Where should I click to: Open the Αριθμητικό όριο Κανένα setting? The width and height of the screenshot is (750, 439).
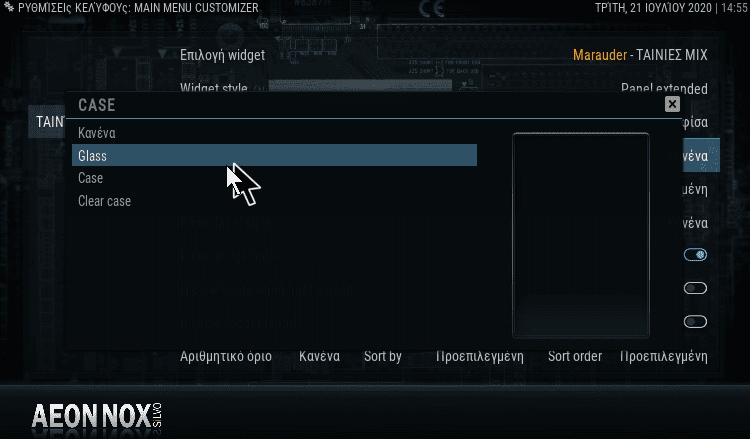[260, 356]
